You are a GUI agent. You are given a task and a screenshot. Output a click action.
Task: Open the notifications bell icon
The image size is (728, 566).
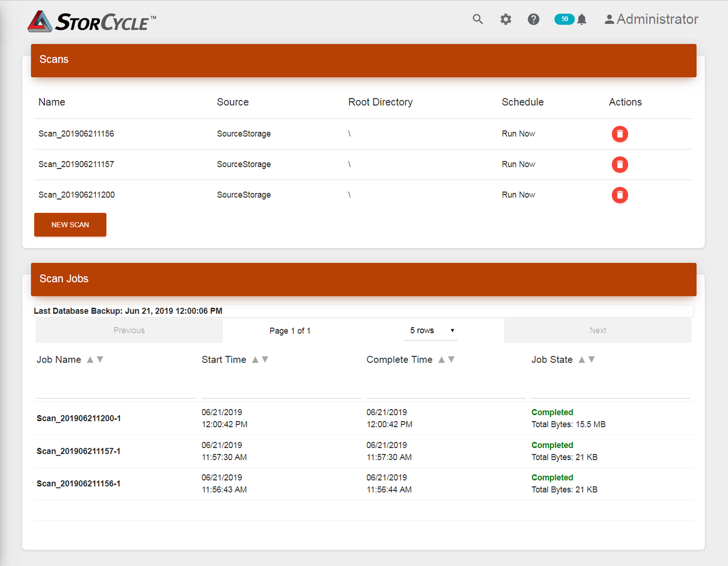pyautogui.click(x=582, y=19)
